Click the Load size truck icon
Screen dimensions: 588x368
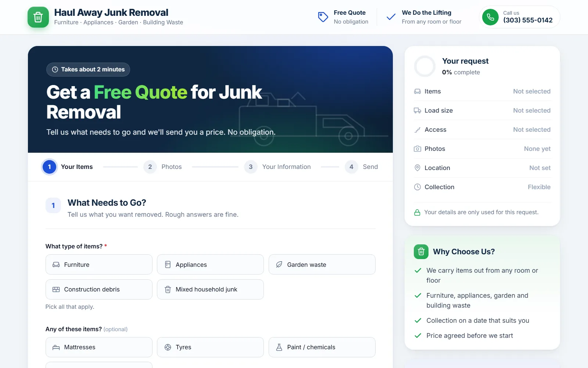(417, 110)
